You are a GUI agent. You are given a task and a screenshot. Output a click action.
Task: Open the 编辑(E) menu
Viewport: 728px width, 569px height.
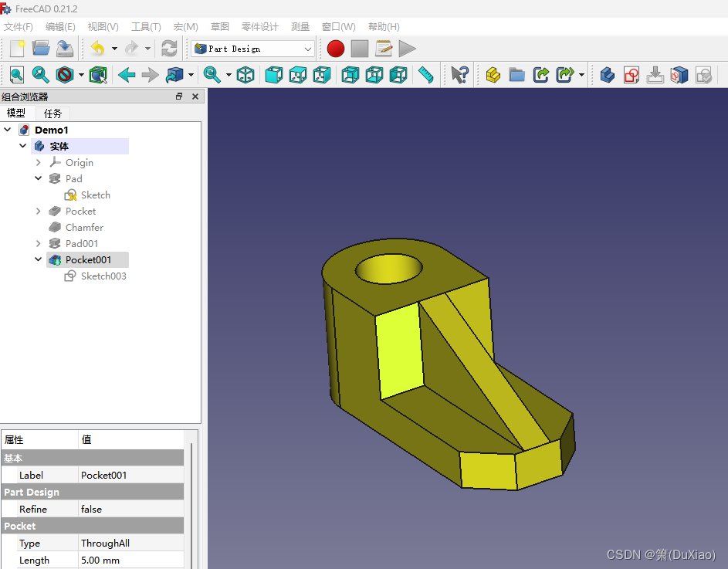point(60,26)
